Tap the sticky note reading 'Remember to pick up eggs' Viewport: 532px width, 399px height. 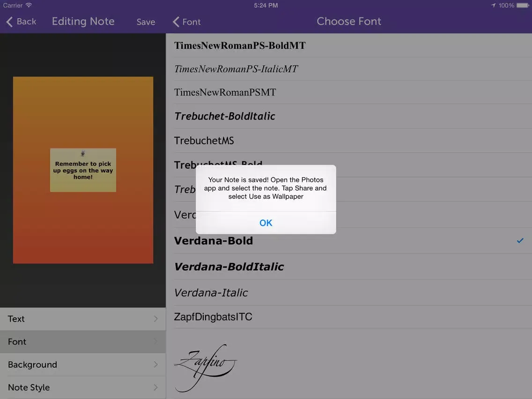click(83, 170)
